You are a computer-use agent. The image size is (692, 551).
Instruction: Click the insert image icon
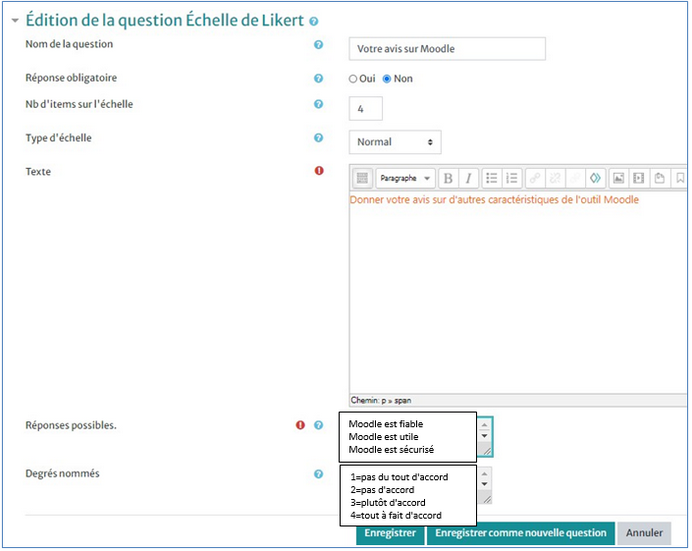click(x=619, y=178)
